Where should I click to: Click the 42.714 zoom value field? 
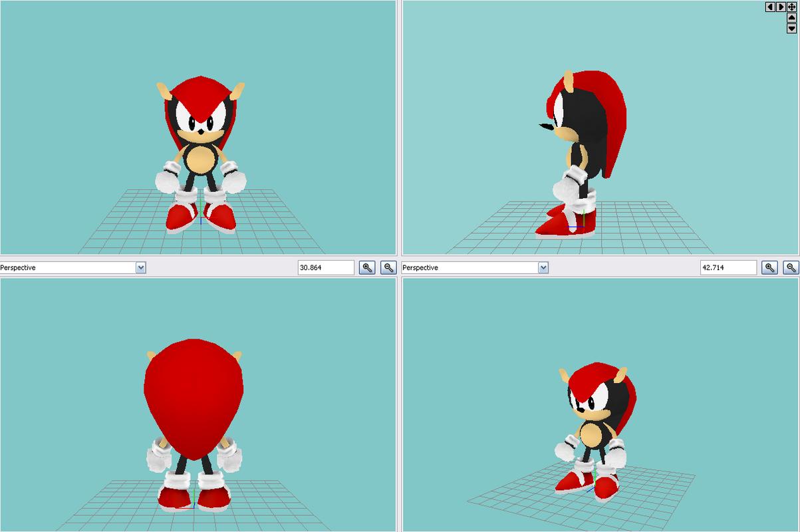point(728,267)
